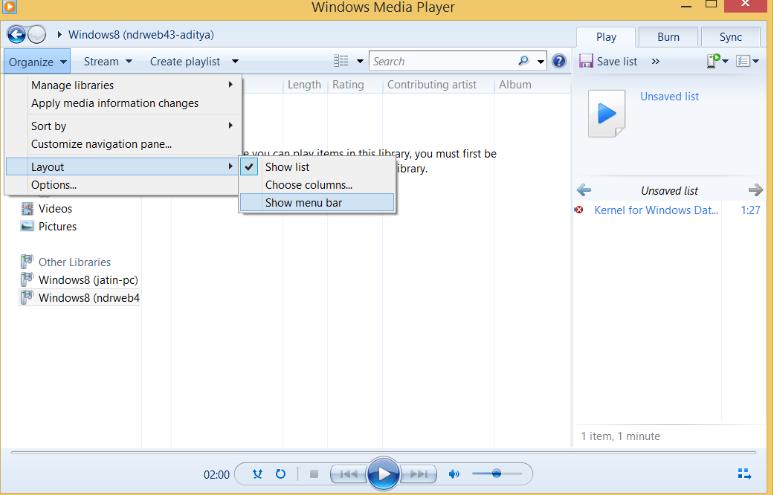Turn shuffle on
Screen dimensions: 773x495
pos(257,474)
